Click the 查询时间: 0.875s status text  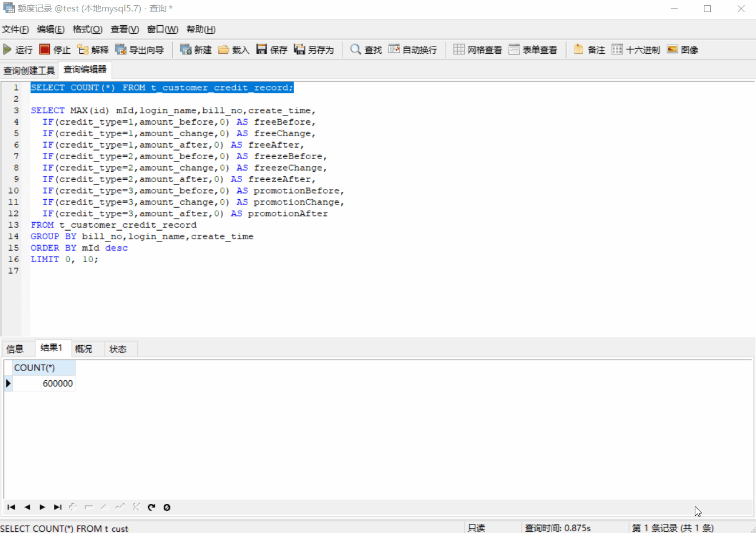(x=558, y=528)
